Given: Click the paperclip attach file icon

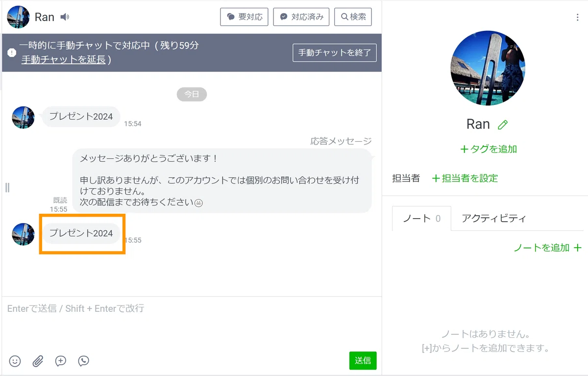Looking at the screenshot, I should point(38,361).
